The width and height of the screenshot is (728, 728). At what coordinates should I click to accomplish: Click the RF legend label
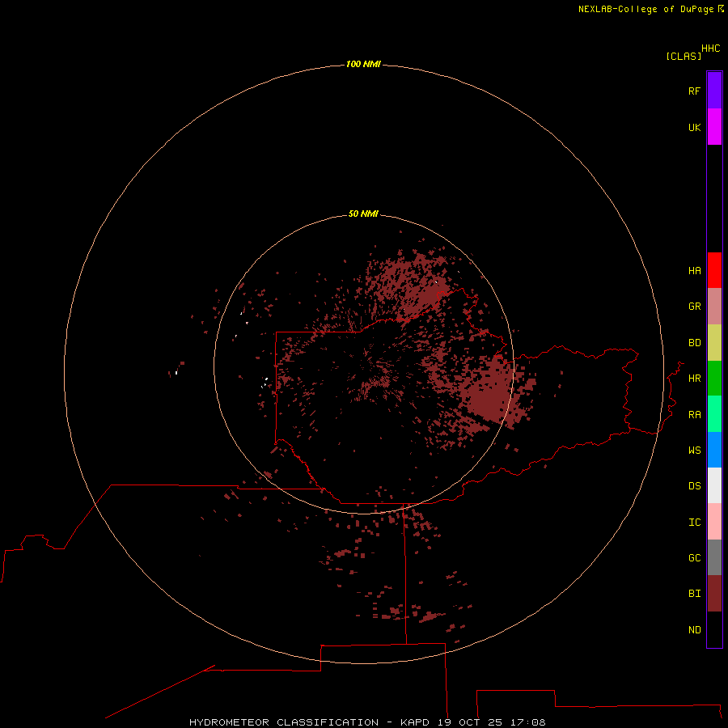coord(694,91)
